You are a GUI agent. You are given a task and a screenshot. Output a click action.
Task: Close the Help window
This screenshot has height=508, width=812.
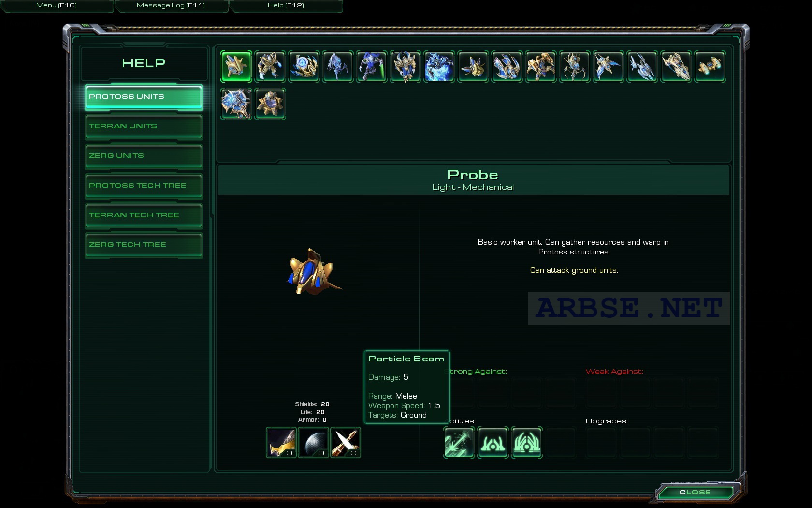pos(695,493)
